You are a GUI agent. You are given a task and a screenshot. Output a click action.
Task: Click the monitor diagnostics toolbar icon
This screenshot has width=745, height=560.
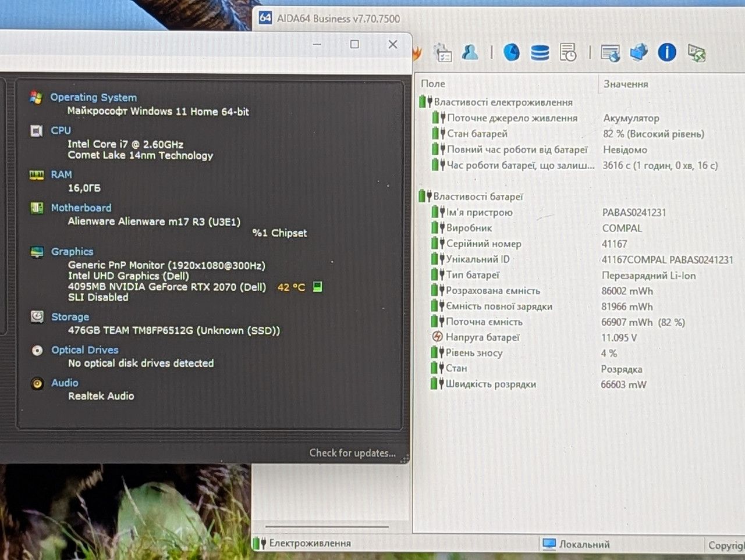611,53
